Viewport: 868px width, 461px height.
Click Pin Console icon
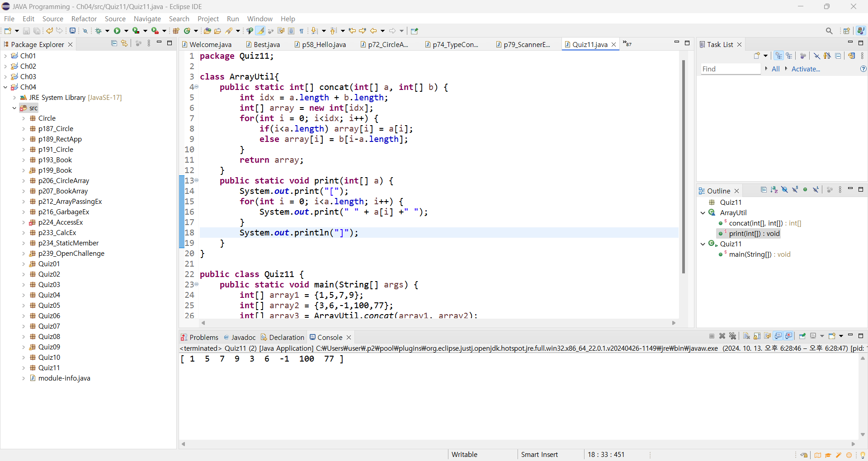[x=802, y=336]
